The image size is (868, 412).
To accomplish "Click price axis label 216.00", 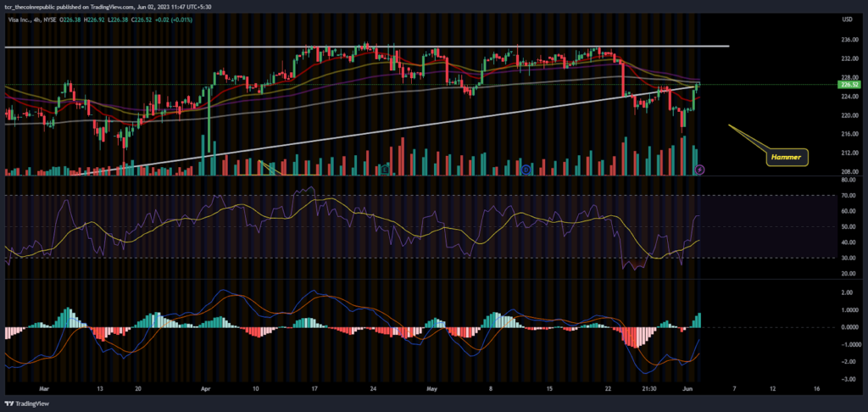I will (848, 134).
